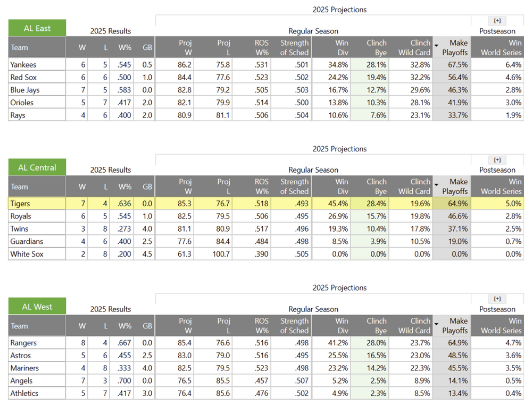Select the green AL Central division label
This screenshot has height=406, width=532.
[37, 167]
